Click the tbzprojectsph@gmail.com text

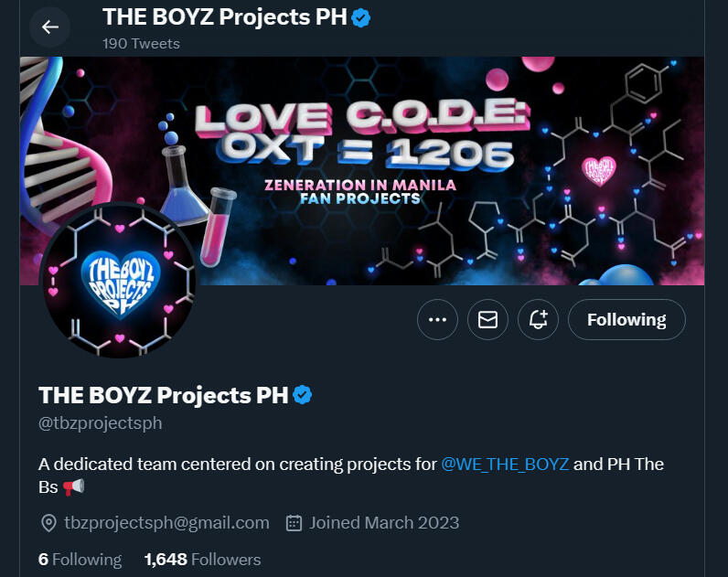click(166, 523)
